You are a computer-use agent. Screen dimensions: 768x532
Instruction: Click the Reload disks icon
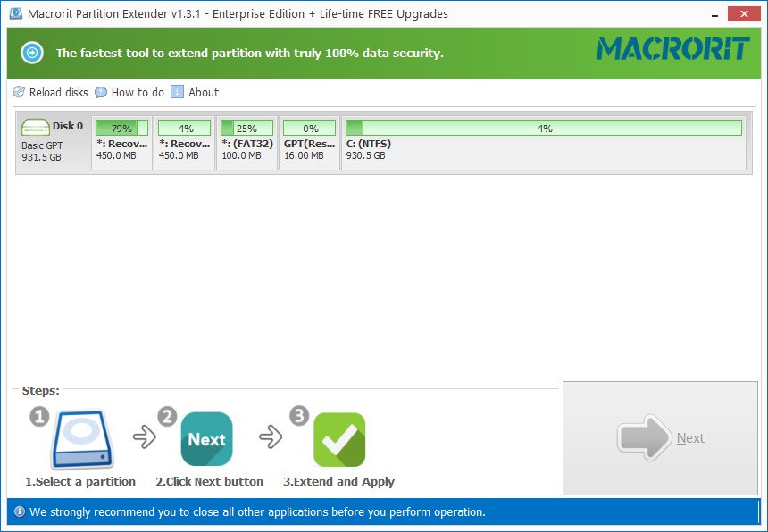[19, 92]
